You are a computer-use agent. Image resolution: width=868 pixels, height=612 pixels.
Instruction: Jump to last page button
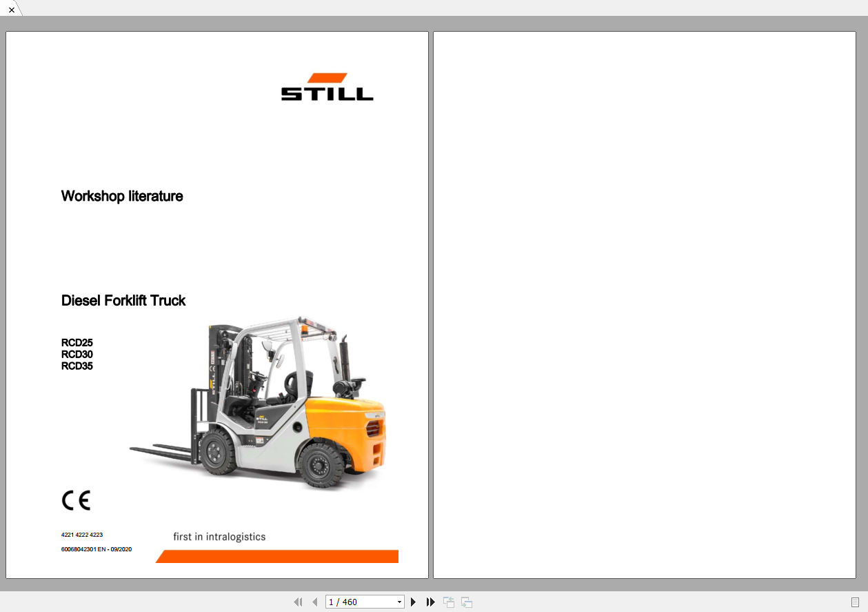430,602
